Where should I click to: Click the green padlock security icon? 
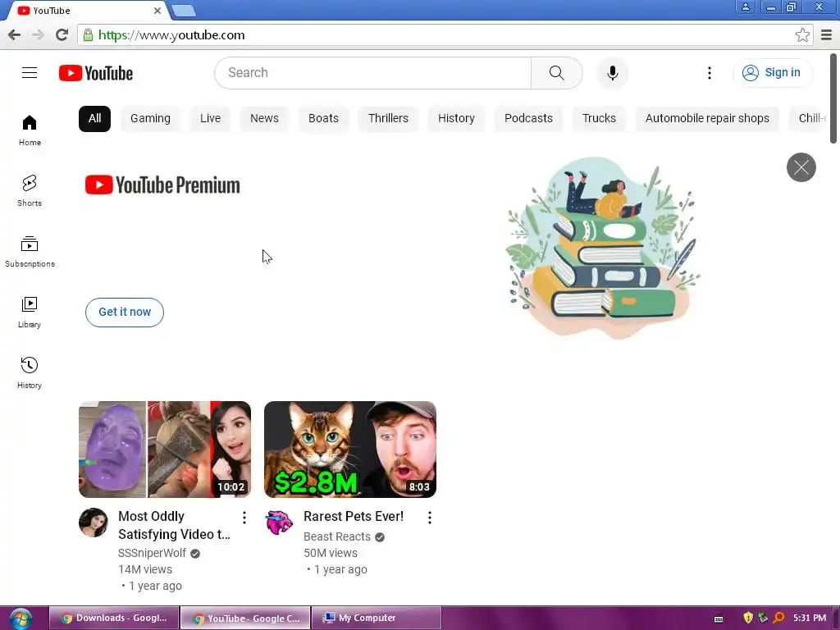(x=88, y=34)
